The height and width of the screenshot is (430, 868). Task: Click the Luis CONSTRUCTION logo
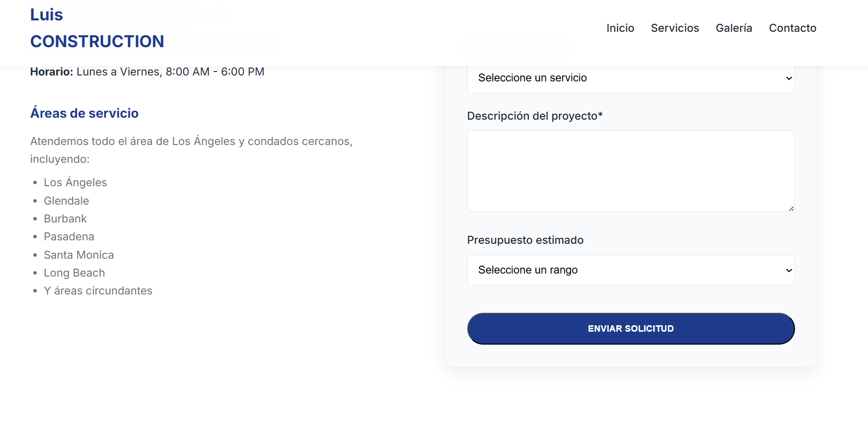click(x=97, y=27)
